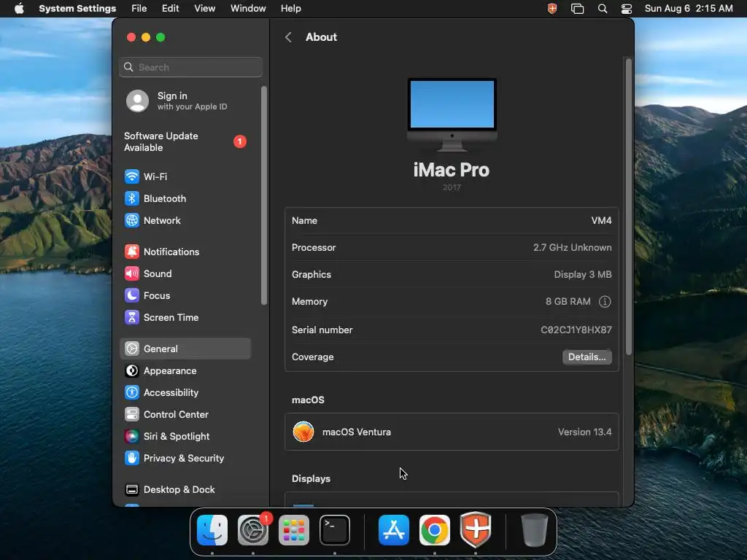Viewport: 747px width, 560px height.
Task: Click the Spotlight search icon in menu bar
Action: point(602,9)
